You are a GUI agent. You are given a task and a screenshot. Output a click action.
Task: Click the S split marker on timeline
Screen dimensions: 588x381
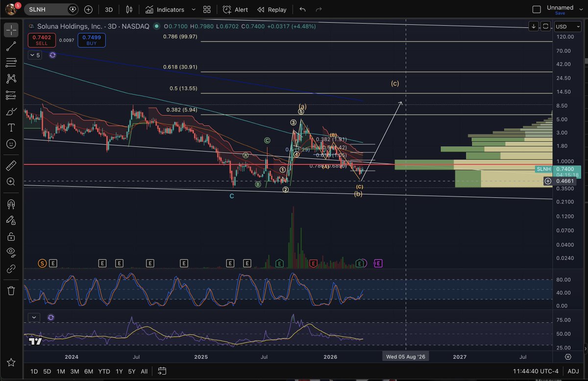click(43, 263)
